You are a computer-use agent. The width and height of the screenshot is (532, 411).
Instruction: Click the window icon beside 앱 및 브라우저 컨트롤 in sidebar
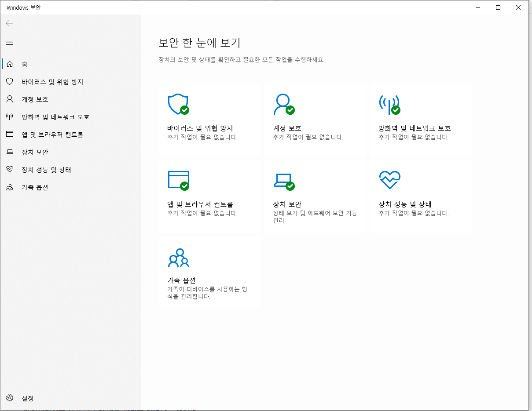click(x=10, y=135)
